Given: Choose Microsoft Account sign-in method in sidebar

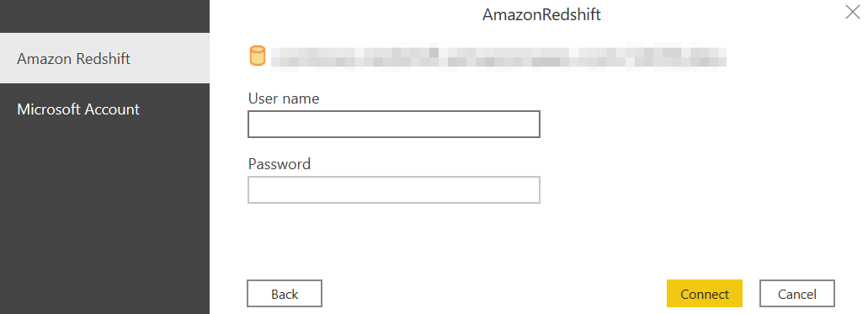Looking at the screenshot, I should [104, 109].
